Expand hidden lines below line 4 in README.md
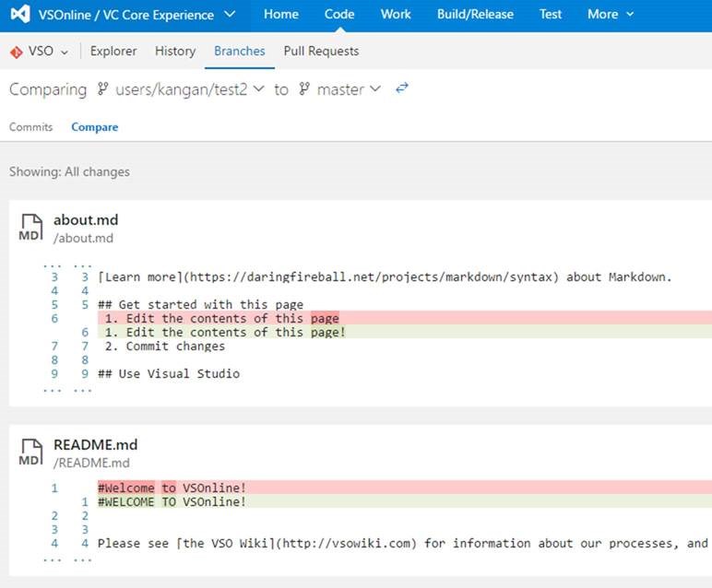Viewport: 712px width, 588px height. pos(67,559)
